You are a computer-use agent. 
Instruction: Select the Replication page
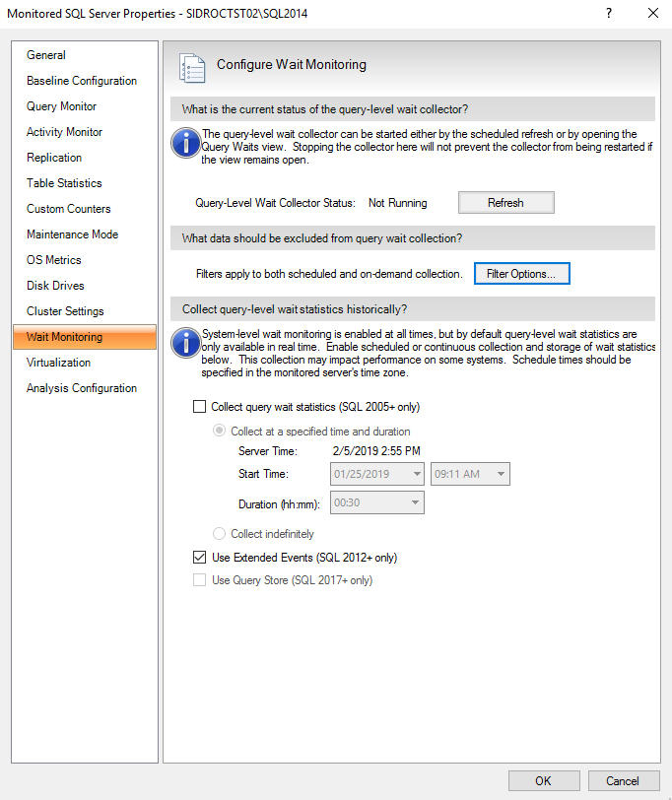(x=54, y=158)
